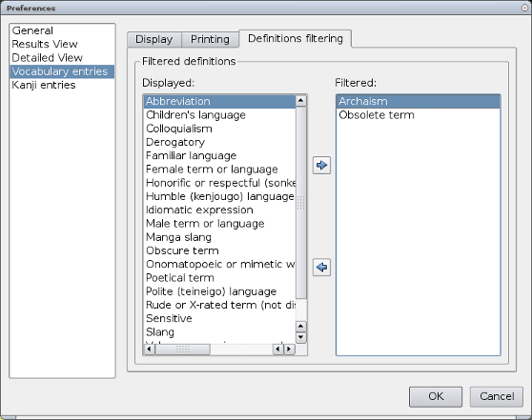Select the Manga slang entry
Screen dimensions: 532x420
(x=219, y=237)
